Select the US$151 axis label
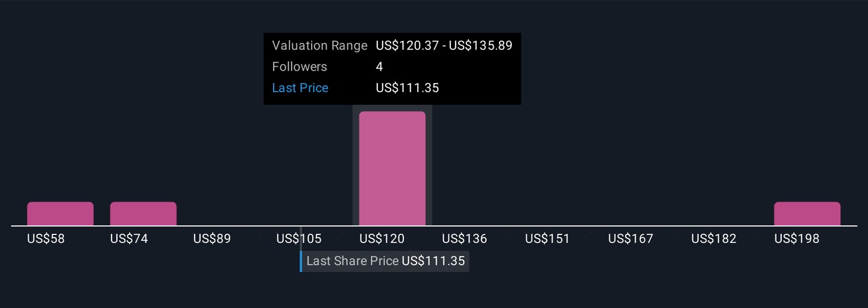Viewport: 868px width, 308px height. pos(547,239)
